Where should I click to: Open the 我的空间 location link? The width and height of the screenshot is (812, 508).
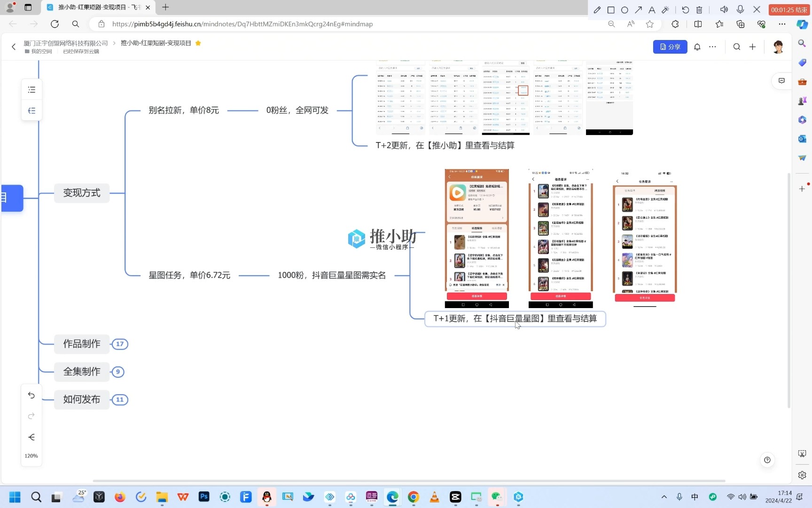pyautogui.click(x=39, y=51)
